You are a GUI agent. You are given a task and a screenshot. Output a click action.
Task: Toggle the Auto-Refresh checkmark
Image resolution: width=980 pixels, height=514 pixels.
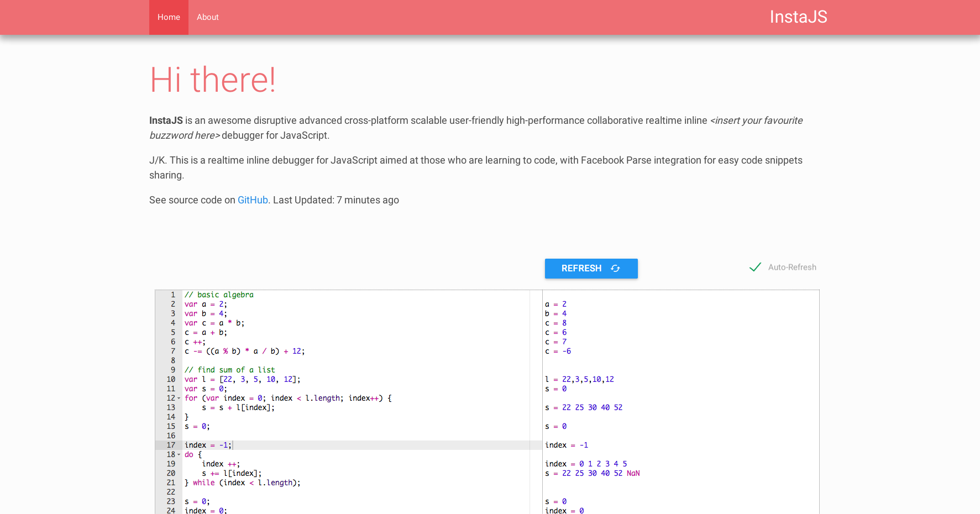pyautogui.click(x=755, y=268)
